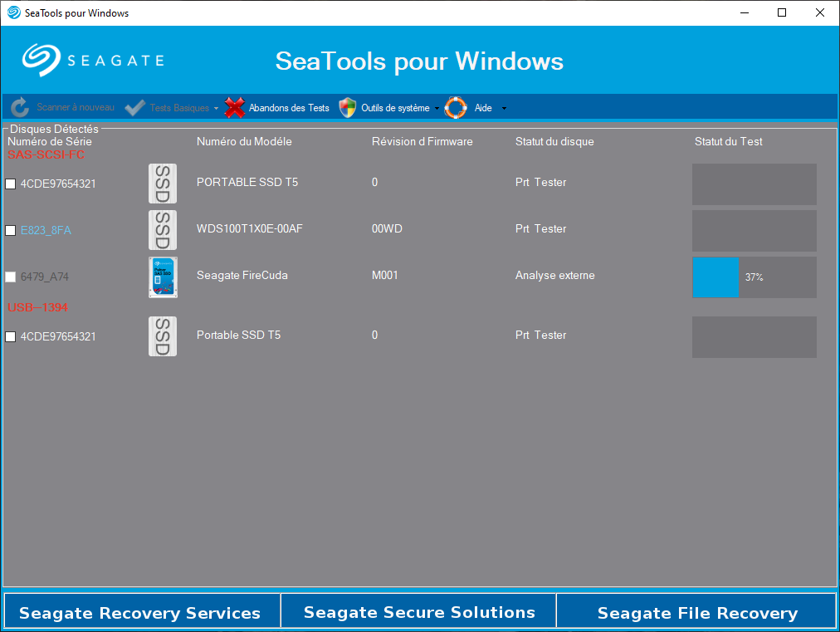Select Abandons des Tests
Image resolution: width=840 pixels, height=632 pixels.
(289, 108)
